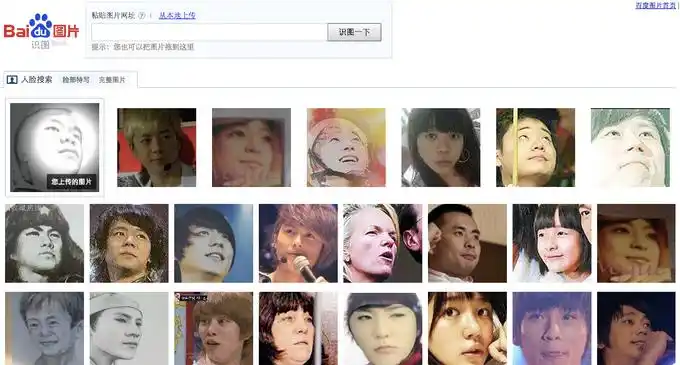The height and width of the screenshot is (365, 680).
Task: Open the grayscale sketch with star cap
Action: coord(45,243)
